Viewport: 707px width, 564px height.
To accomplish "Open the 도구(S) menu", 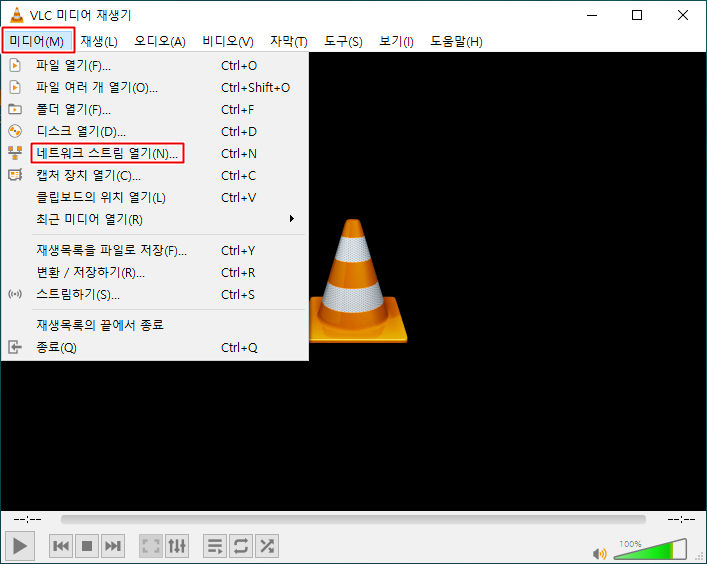I will 343,41.
